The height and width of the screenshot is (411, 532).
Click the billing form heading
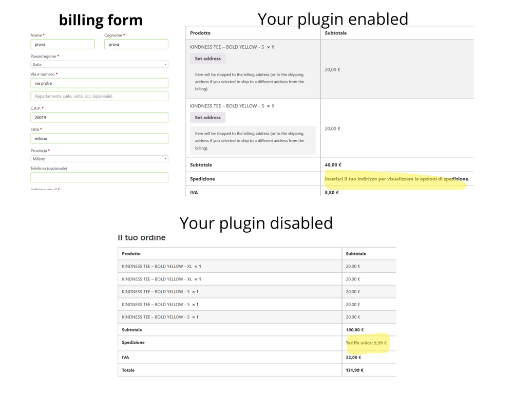coord(101,21)
